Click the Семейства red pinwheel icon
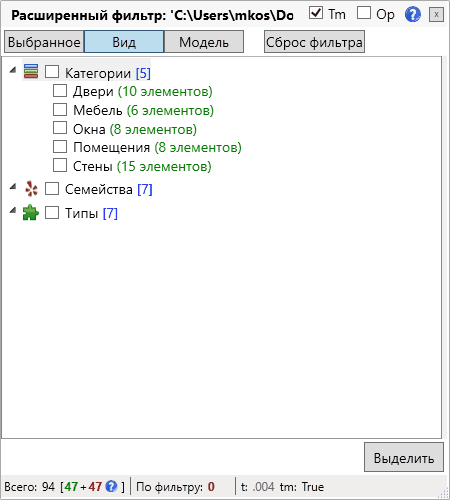 [x=31, y=189]
